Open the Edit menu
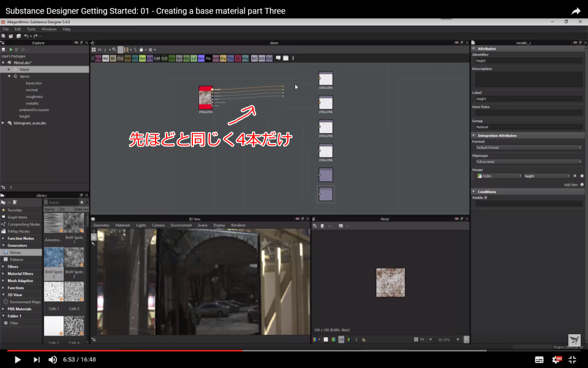The height and width of the screenshot is (368, 588). pos(18,29)
